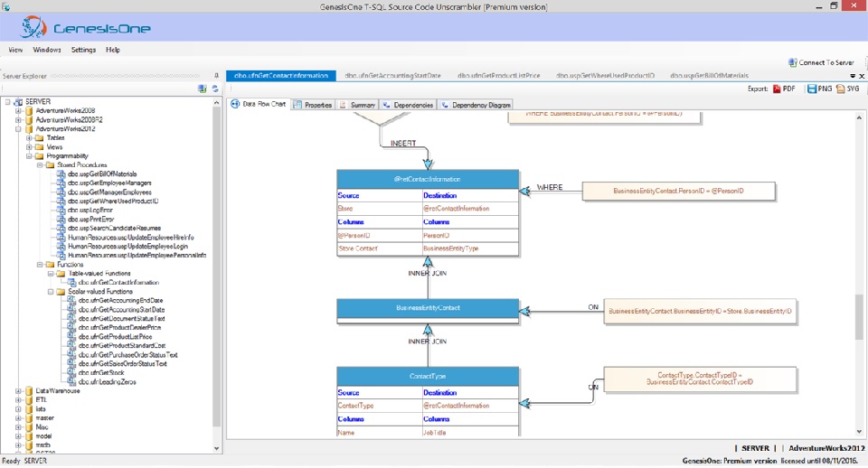Viewport: 868px width, 468px height.
Task: Close the active document tab with X
Action: (862, 76)
